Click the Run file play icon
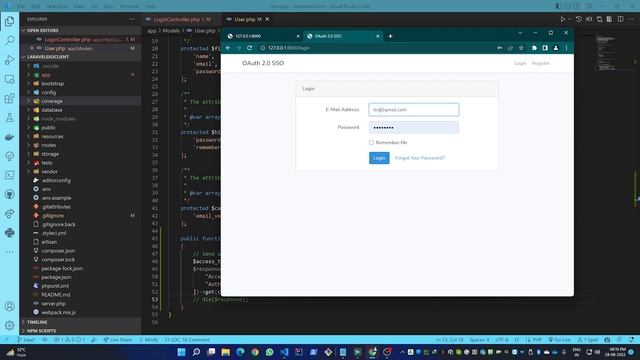This screenshot has height=360, width=640. coord(562,19)
